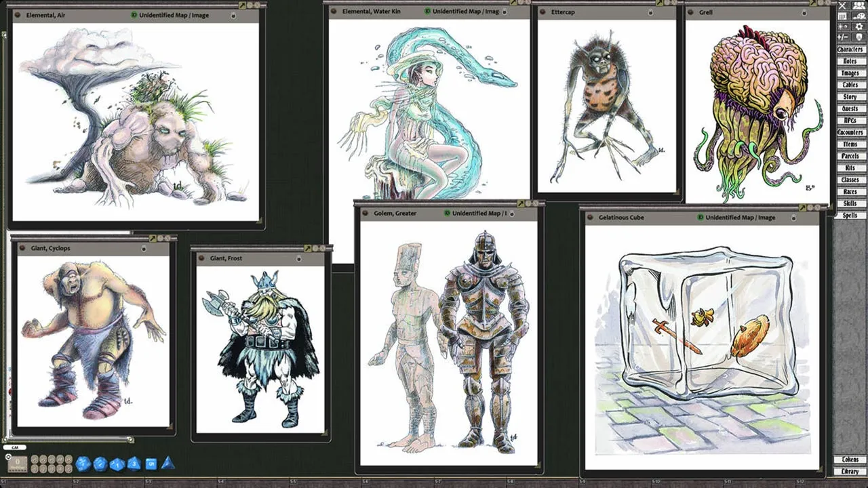Image resolution: width=868 pixels, height=488 pixels.
Task: Click the link icon left of 'Giant, Cyclops'
Action: coord(23,248)
